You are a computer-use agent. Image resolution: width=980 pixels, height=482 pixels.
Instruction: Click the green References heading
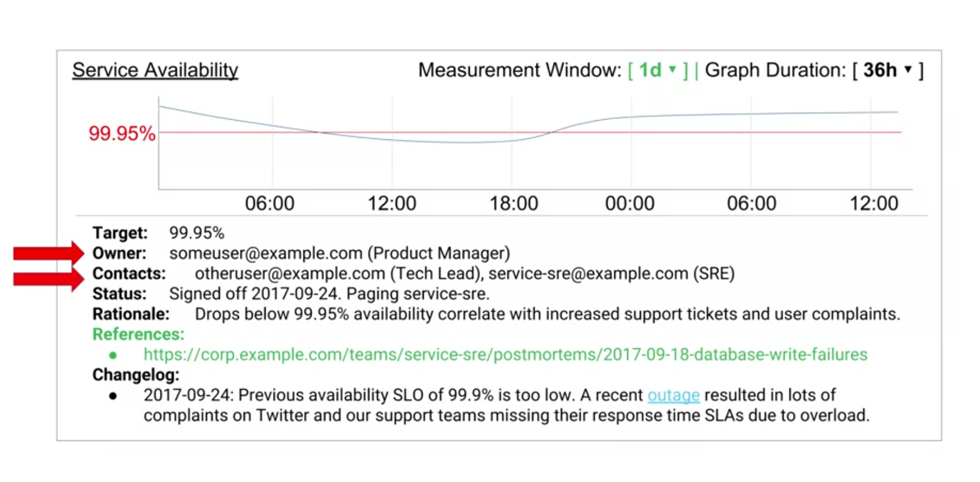[x=138, y=334]
